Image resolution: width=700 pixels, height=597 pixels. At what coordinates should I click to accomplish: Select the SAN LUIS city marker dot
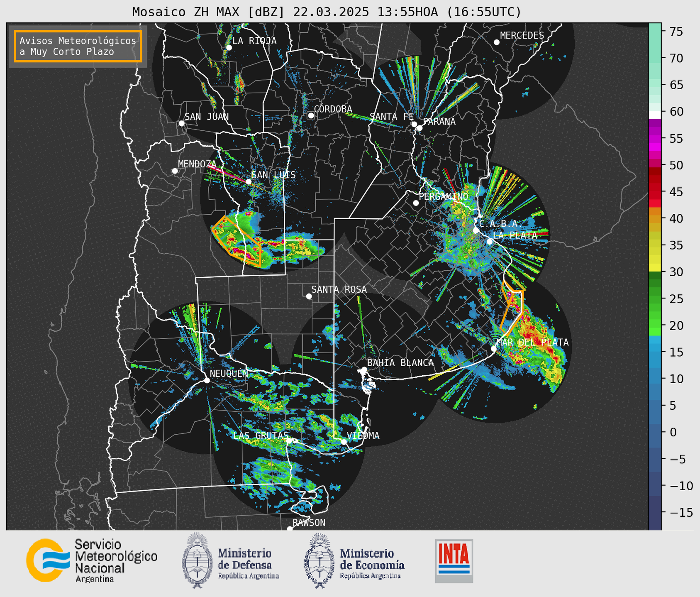pyautogui.click(x=249, y=182)
